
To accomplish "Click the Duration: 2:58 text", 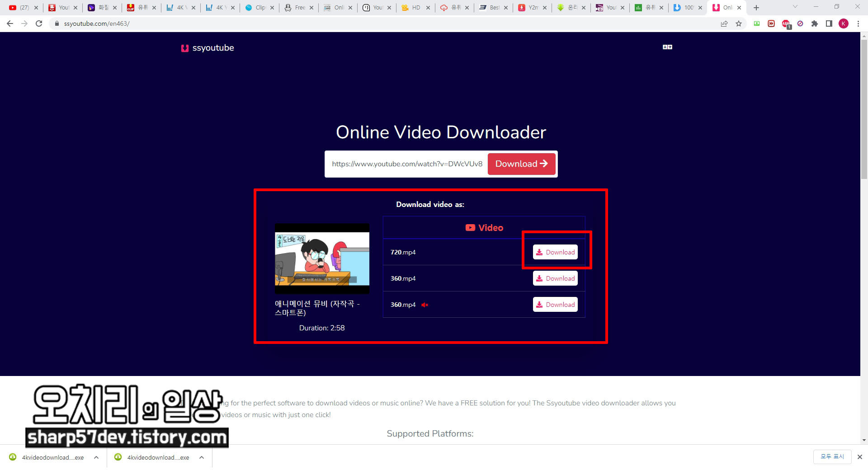I will click(x=322, y=328).
